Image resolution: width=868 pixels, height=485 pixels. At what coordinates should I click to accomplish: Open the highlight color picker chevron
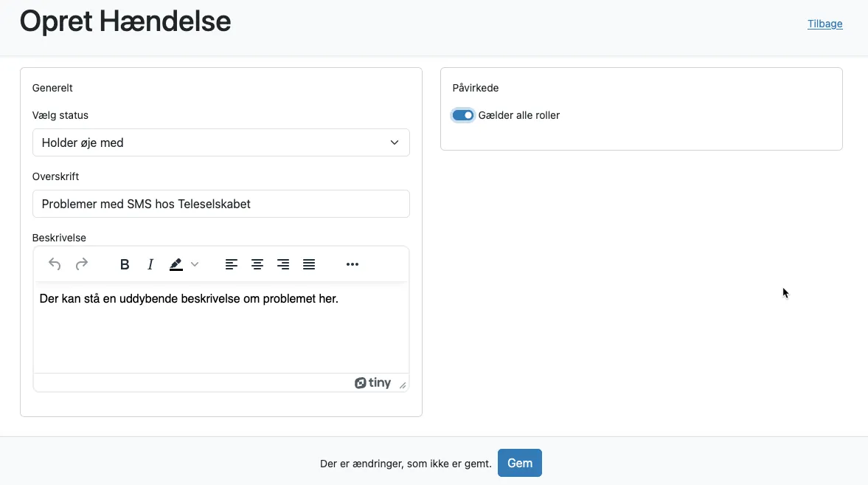click(195, 264)
